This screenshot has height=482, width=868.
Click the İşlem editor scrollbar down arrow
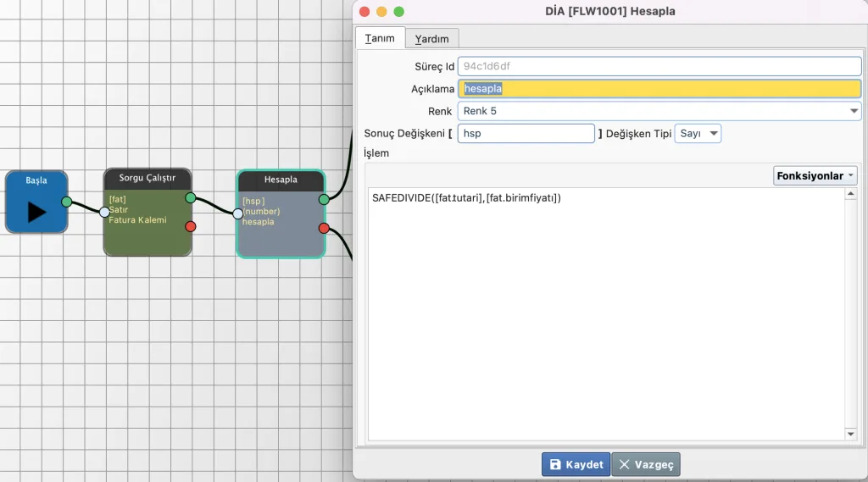(x=851, y=434)
